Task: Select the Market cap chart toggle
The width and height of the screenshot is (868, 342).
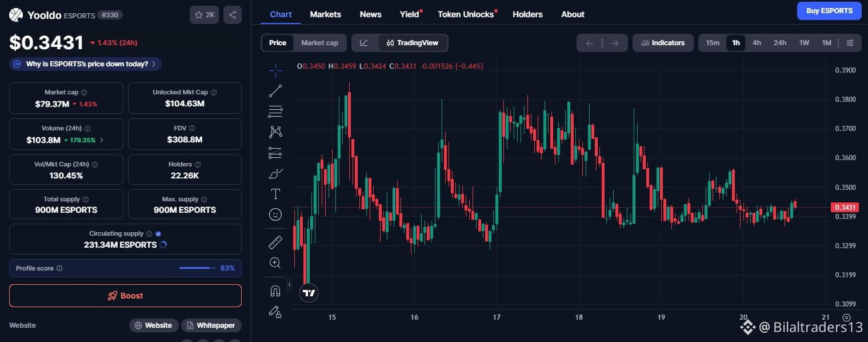Action: (319, 43)
